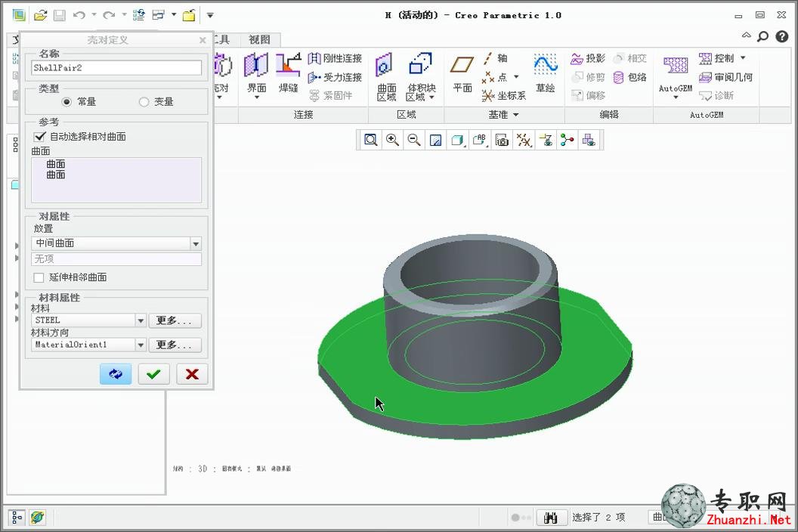Choose 刚性连接 rigid link

335,58
